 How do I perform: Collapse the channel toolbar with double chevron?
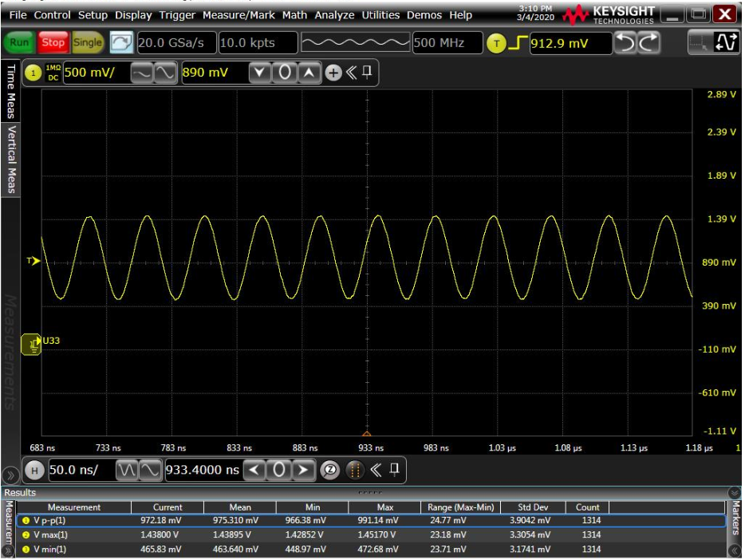352,73
